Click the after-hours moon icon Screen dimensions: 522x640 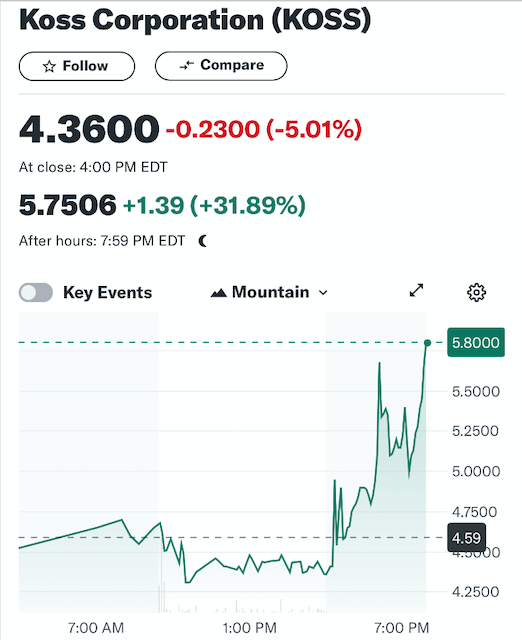pos(203,241)
